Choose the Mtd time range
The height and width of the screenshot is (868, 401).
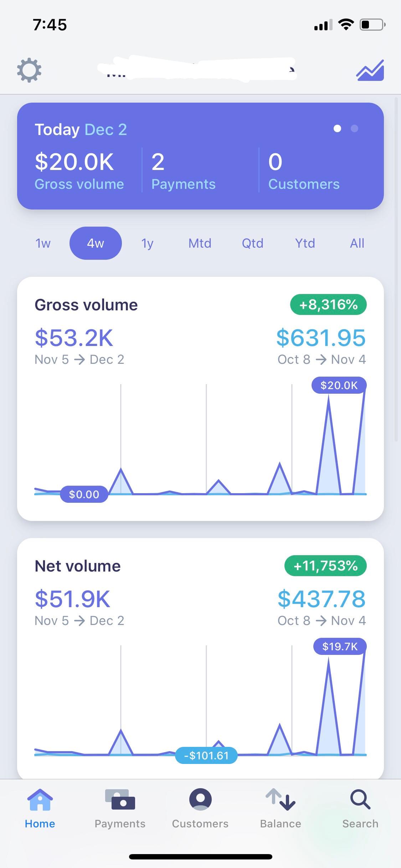pyautogui.click(x=200, y=243)
